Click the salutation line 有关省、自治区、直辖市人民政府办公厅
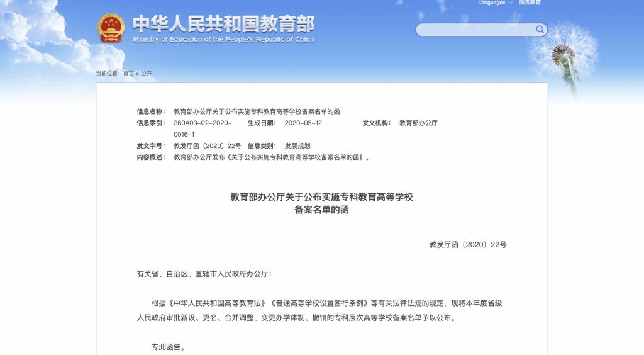 pos(204,274)
